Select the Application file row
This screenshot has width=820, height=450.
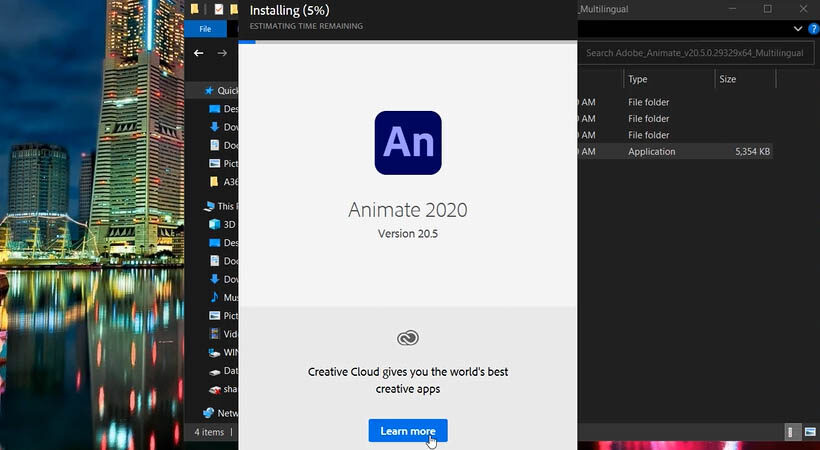676,152
